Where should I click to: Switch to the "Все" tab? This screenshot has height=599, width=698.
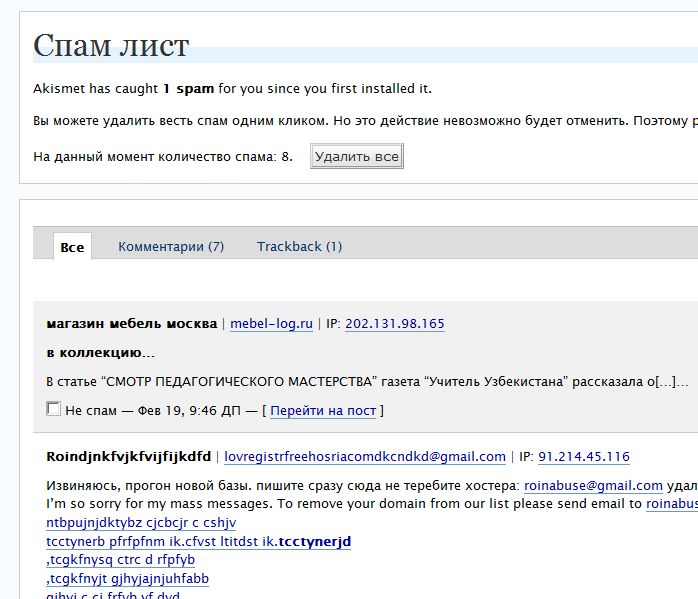(72, 247)
